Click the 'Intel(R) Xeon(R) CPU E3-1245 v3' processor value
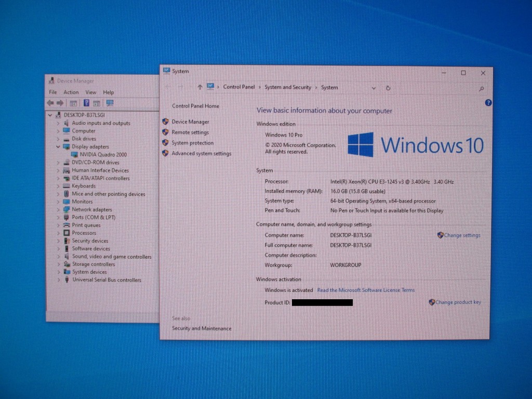 (x=392, y=182)
